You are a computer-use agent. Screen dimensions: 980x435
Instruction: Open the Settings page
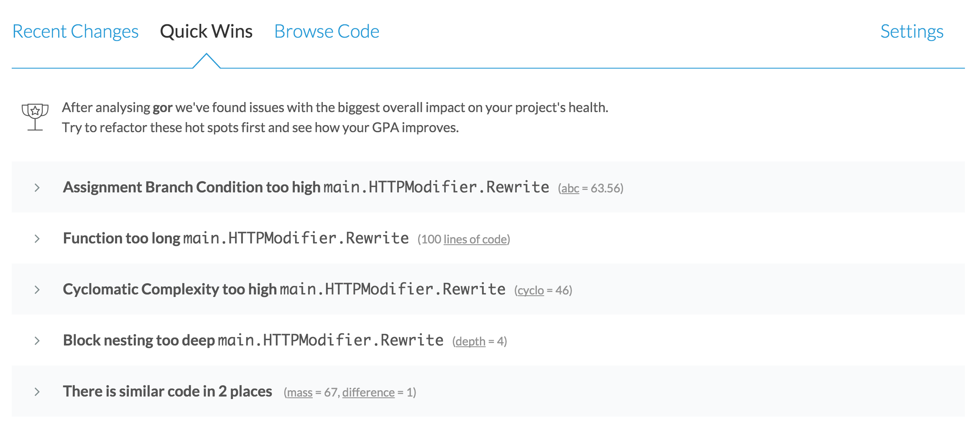pos(911,31)
